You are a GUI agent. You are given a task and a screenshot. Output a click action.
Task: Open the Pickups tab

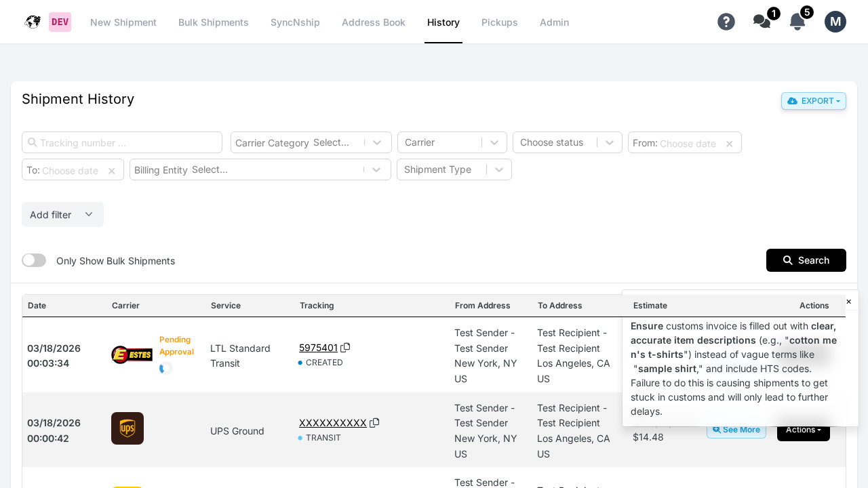pyautogui.click(x=499, y=22)
